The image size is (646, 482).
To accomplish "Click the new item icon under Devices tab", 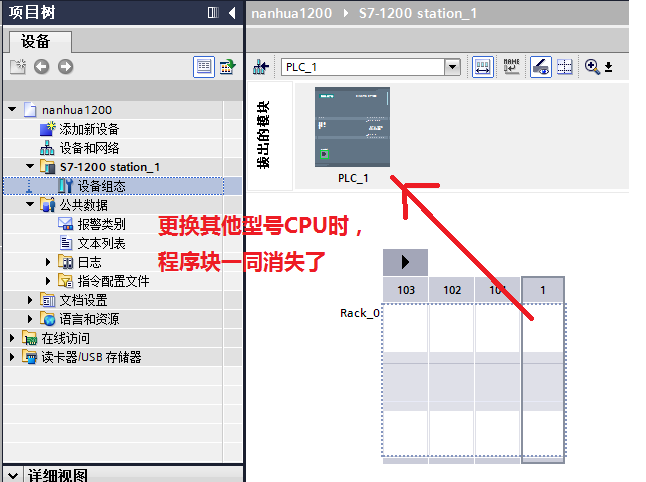I will coord(18,66).
